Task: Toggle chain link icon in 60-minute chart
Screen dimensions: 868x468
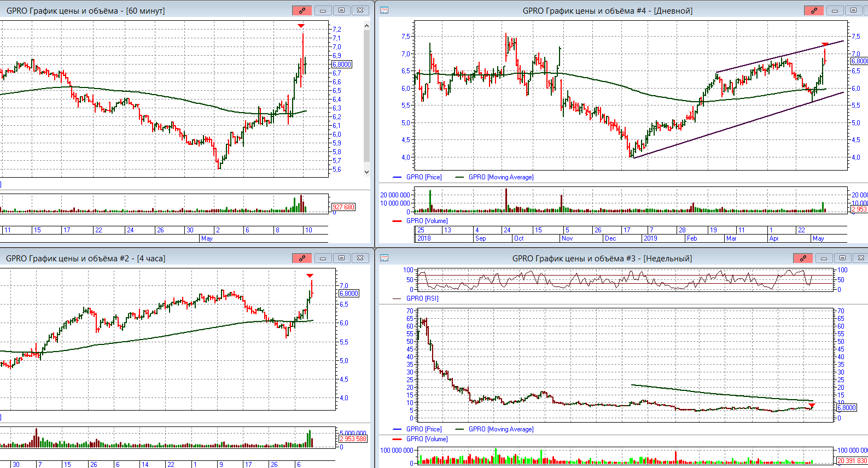Action: point(302,10)
